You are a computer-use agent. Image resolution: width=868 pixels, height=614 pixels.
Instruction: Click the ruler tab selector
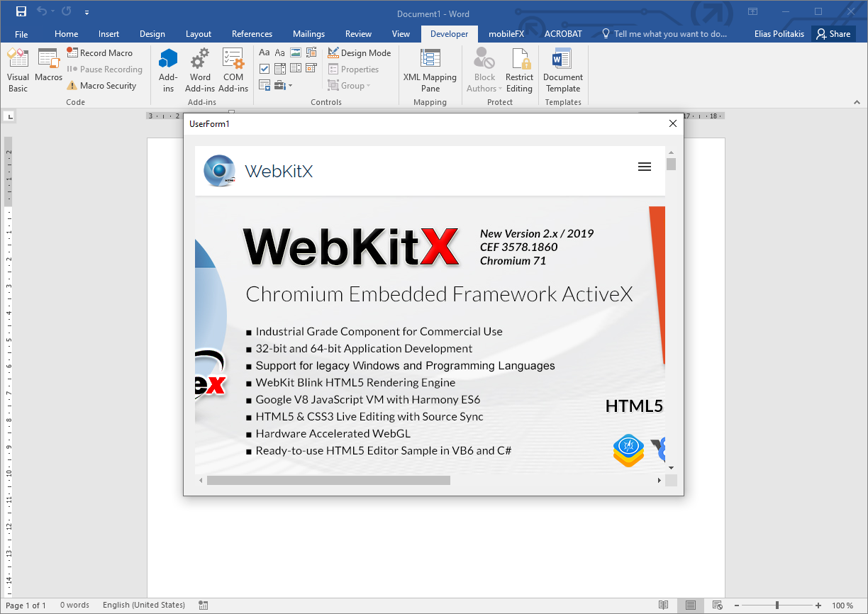[10, 116]
